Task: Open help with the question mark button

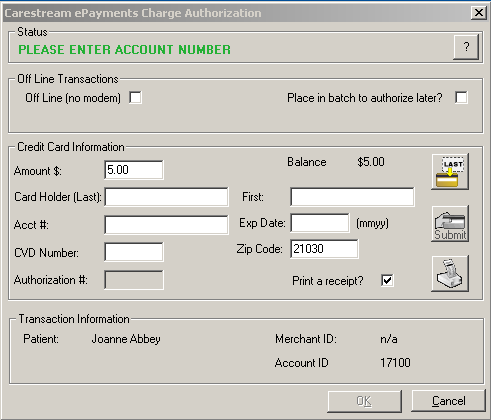Action: pos(466,47)
